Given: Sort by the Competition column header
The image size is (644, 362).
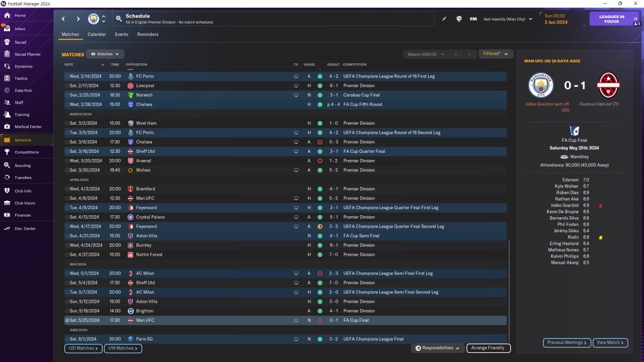Looking at the screenshot, I should [x=354, y=64].
